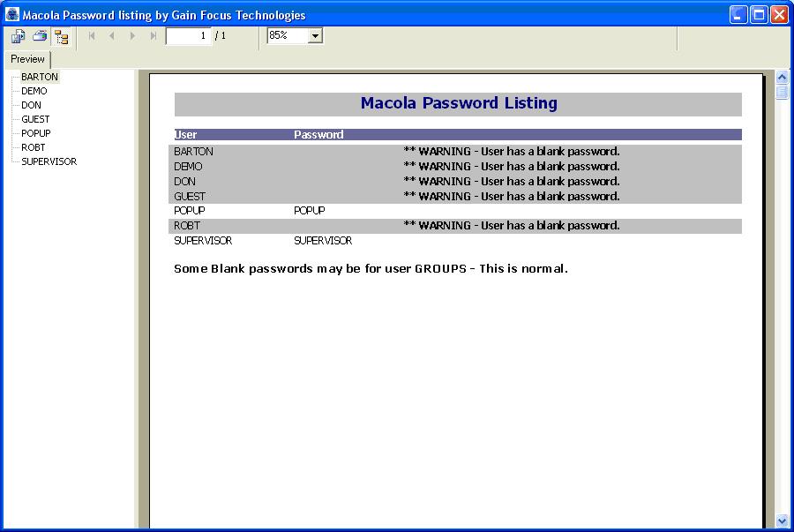Click the 'Password' column header
The width and height of the screenshot is (794, 532).
coord(318,135)
